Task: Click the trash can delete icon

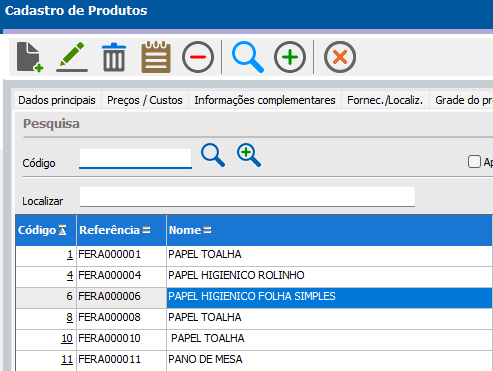Action: coord(114,57)
